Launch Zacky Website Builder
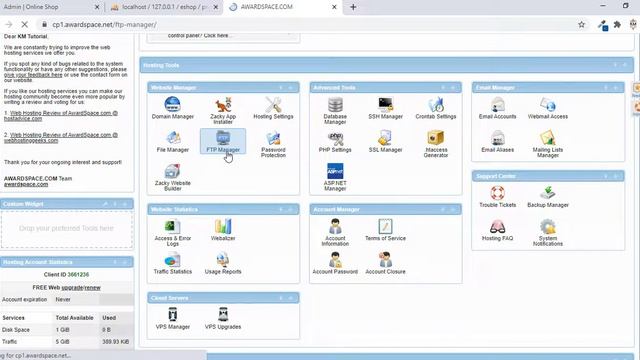 point(173,178)
